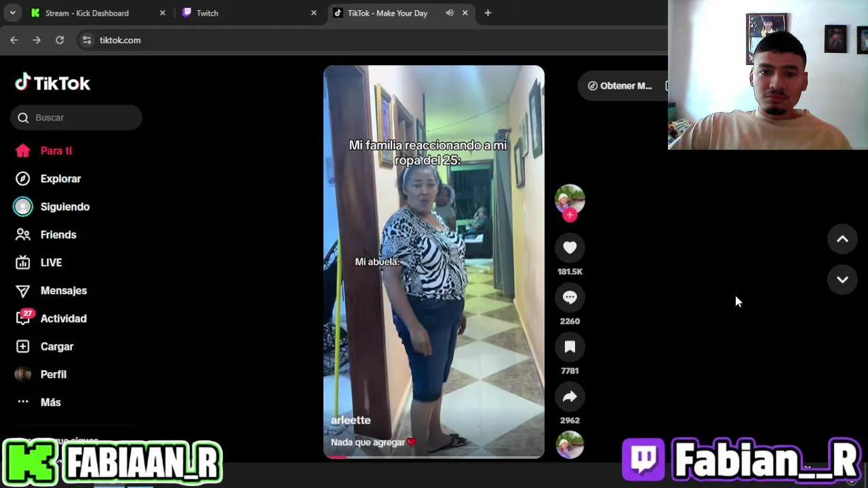The image size is (868, 488).
Task: Click the 7781 saves count
Action: [570, 371]
